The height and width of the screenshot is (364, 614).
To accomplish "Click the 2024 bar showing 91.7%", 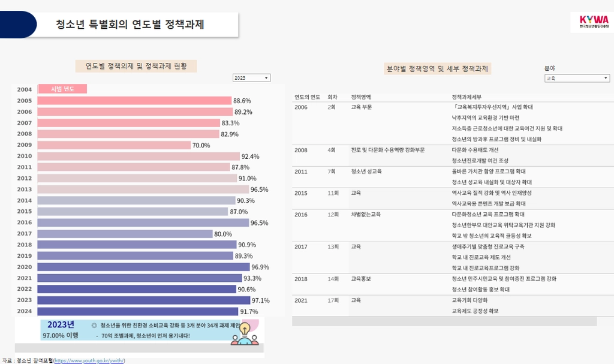I will click(138, 311).
